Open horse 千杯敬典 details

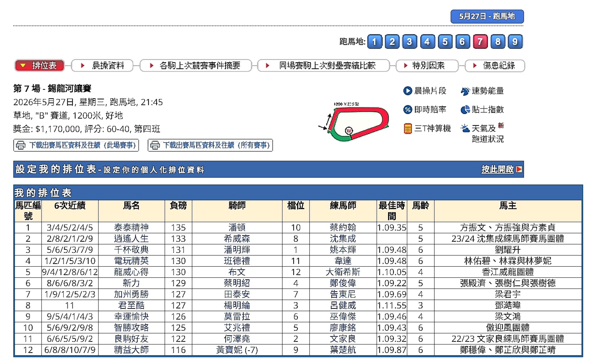click(131, 250)
